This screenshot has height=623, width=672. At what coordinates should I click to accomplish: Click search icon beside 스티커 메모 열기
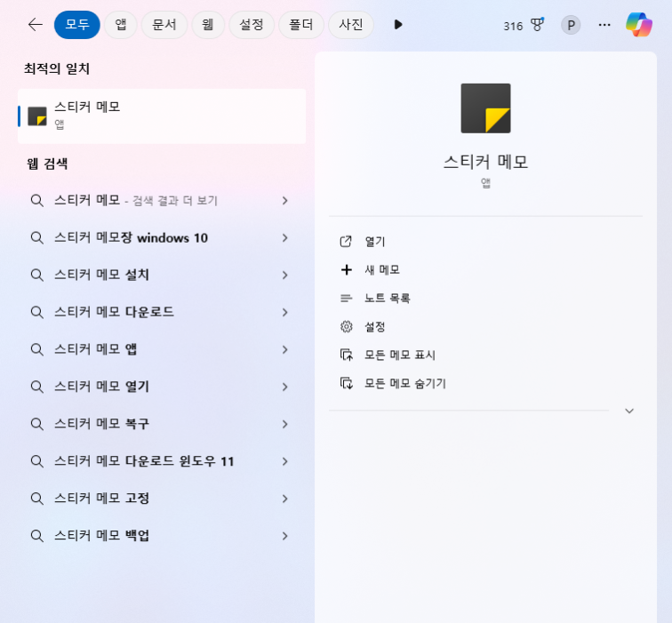pyautogui.click(x=37, y=387)
